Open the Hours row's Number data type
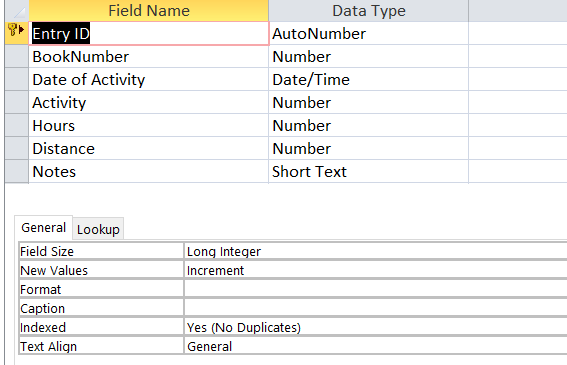Screen dimensions: 567x365 (x=368, y=126)
